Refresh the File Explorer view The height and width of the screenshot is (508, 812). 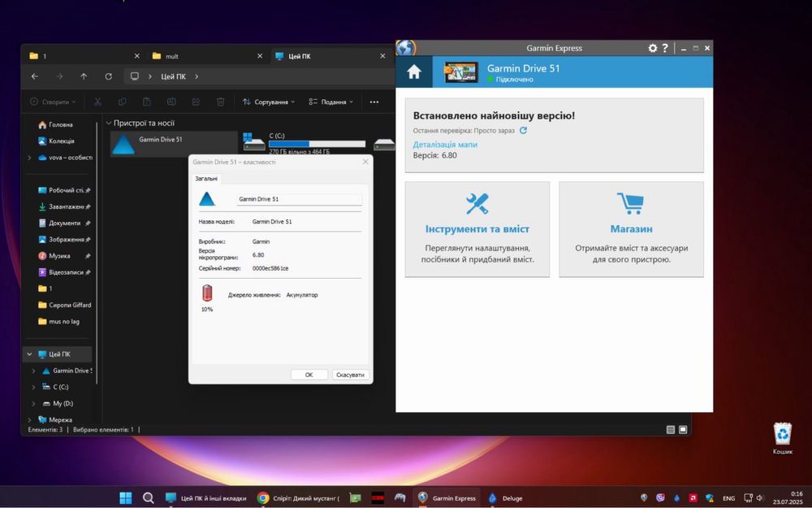click(108, 76)
